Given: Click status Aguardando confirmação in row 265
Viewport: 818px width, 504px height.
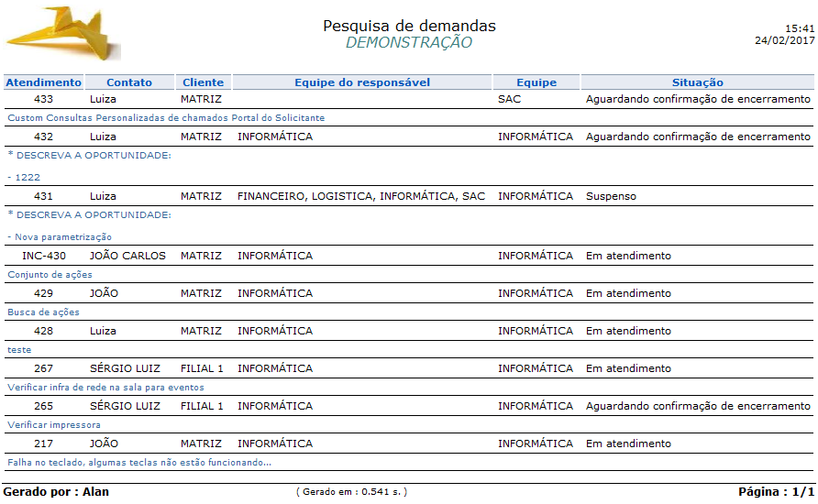Looking at the screenshot, I should tap(698, 406).
